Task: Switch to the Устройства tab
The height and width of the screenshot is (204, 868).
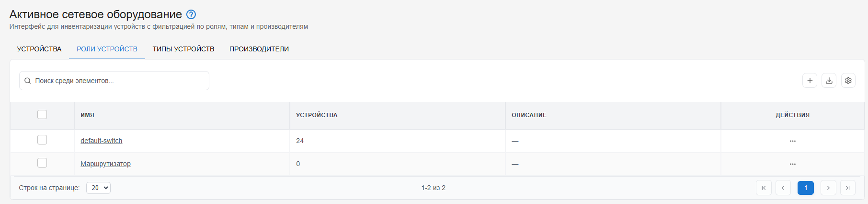Action: [x=39, y=49]
